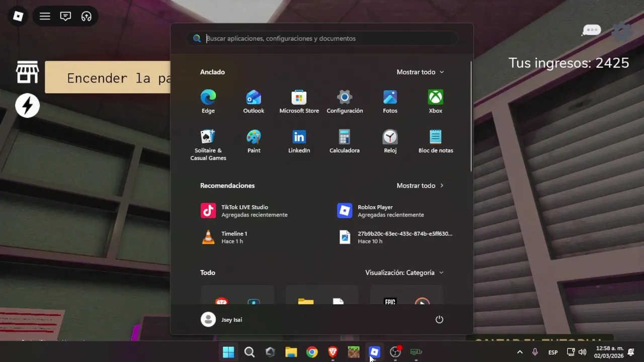Screen dimensions: 644x362
Task: Open Microsoft Store pinned app
Action: (299, 102)
